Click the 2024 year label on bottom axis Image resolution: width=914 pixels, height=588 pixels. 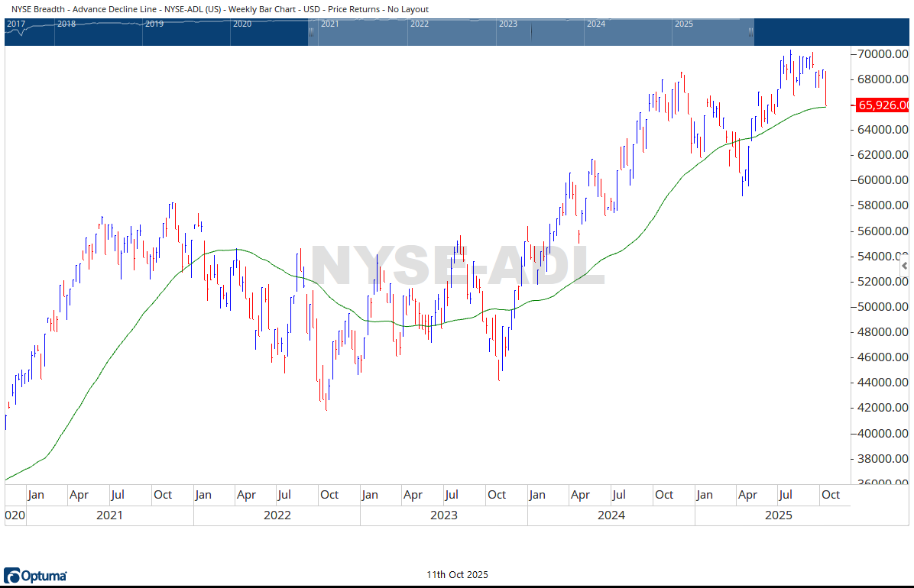(611, 515)
